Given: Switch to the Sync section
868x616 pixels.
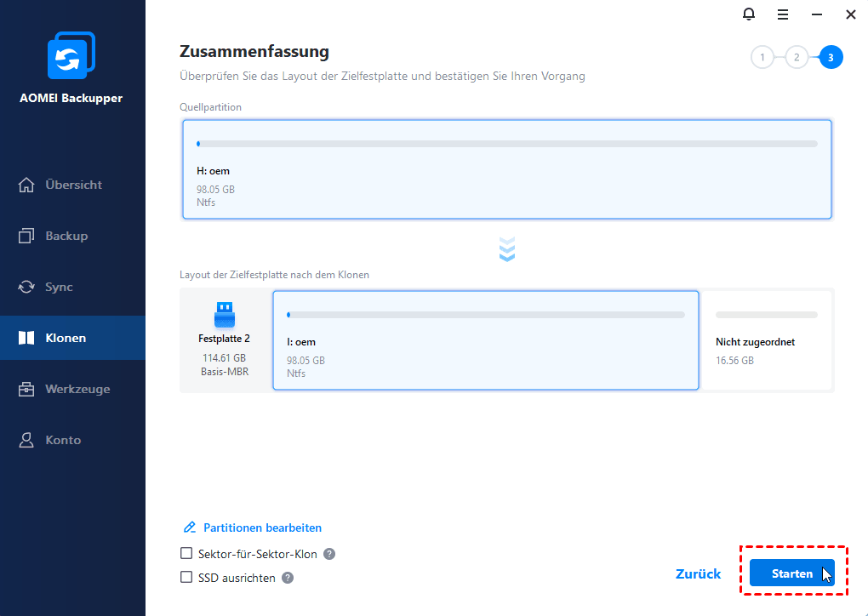Looking at the screenshot, I should click(x=58, y=287).
